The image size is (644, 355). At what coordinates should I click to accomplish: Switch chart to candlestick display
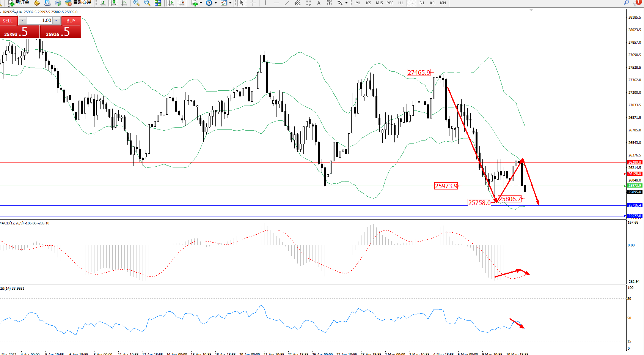[113, 3]
